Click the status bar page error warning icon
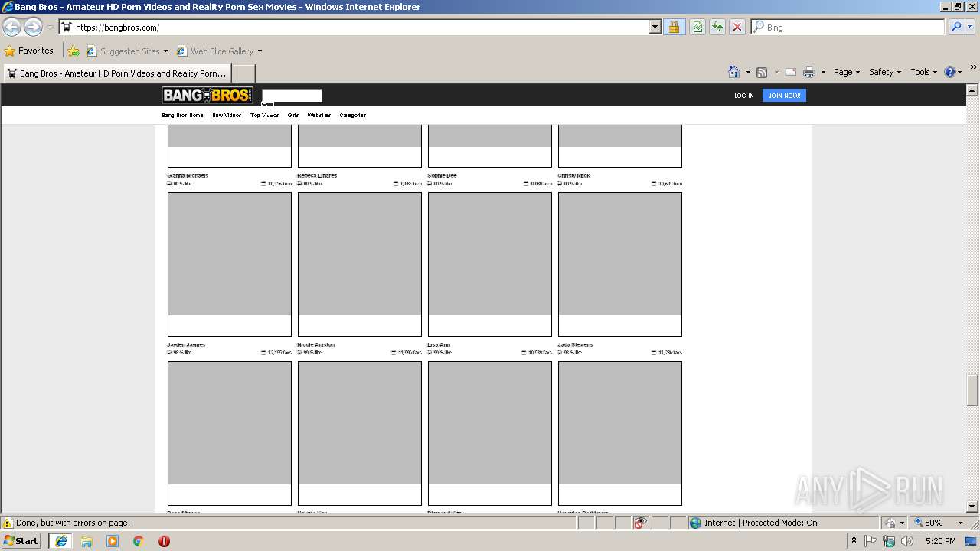980x551 pixels. click(8, 523)
